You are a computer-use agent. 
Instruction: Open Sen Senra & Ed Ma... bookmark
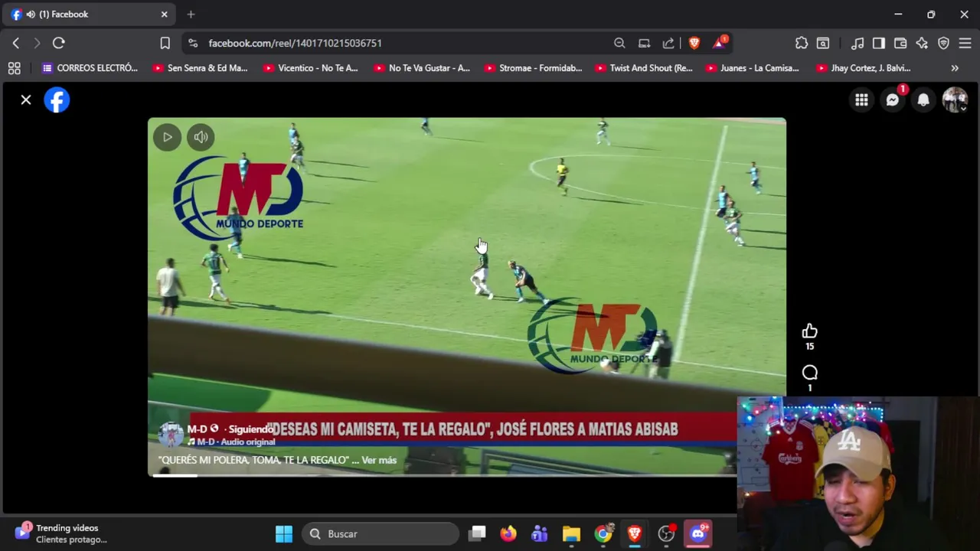coord(200,68)
